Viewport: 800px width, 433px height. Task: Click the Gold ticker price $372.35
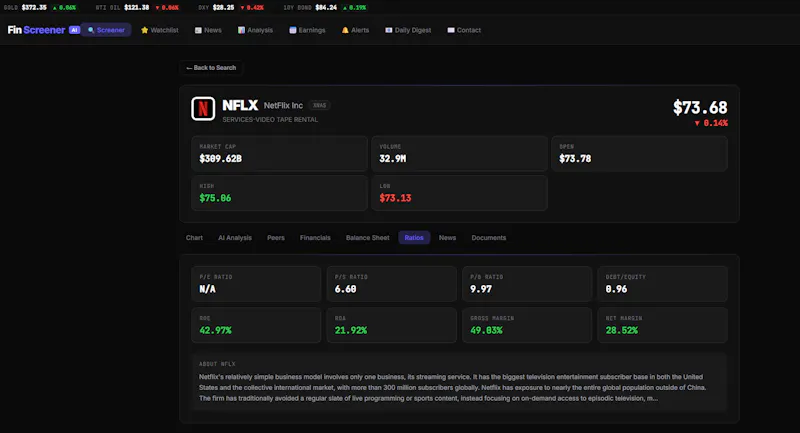coord(34,8)
